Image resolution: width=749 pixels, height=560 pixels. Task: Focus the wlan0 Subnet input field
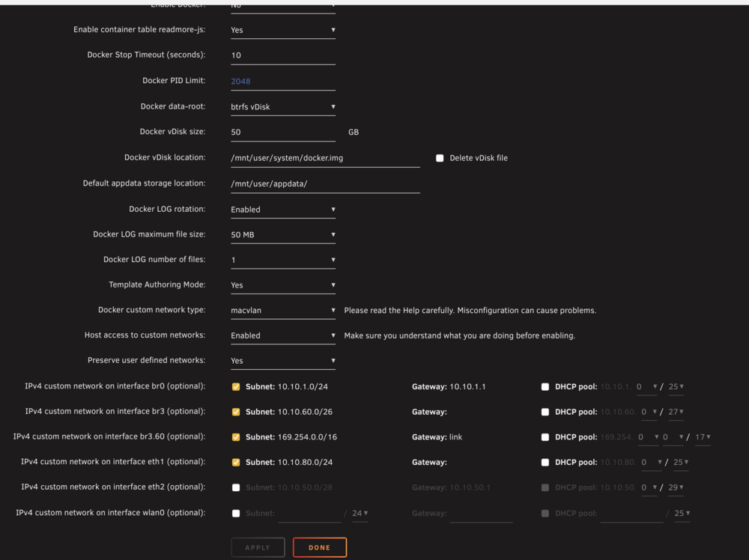309,514
